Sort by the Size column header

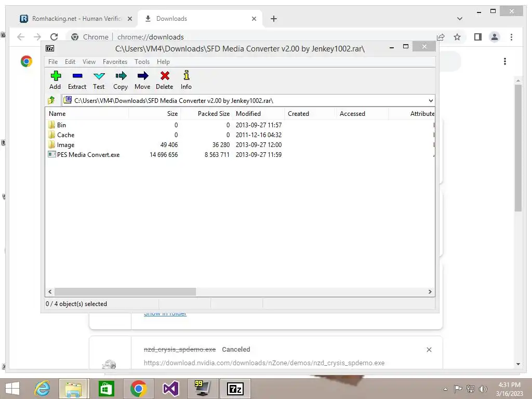pyautogui.click(x=154, y=114)
